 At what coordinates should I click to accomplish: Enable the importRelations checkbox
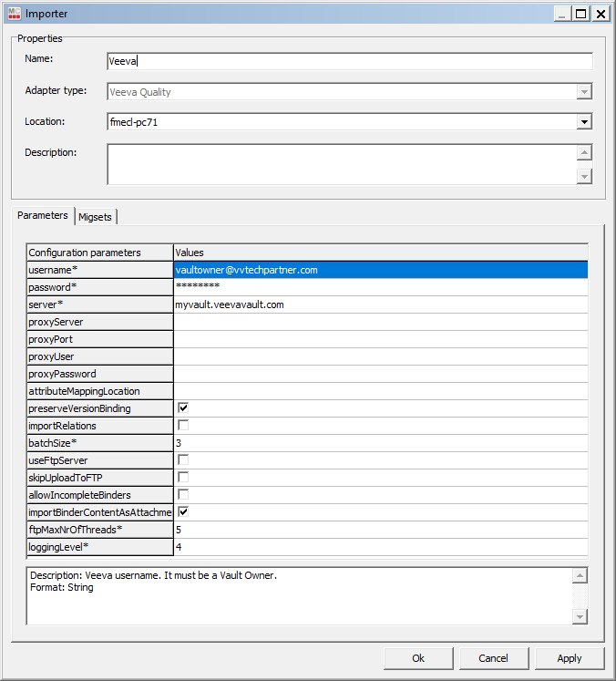pyautogui.click(x=183, y=426)
